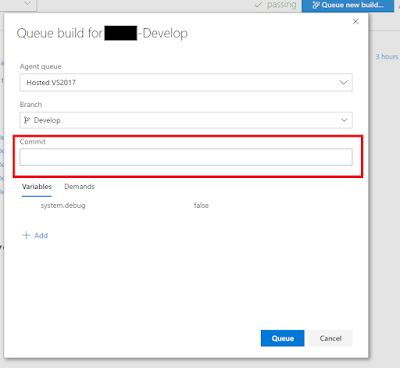Click the background page dropdown chevron at top left

coord(28,3)
